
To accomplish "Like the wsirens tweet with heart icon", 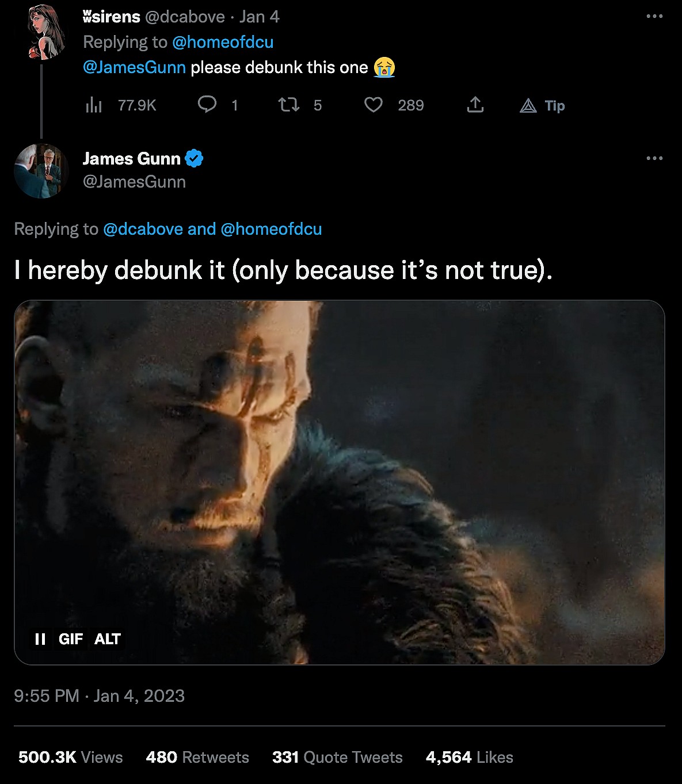I will pyautogui.click(x=374, y=105).
